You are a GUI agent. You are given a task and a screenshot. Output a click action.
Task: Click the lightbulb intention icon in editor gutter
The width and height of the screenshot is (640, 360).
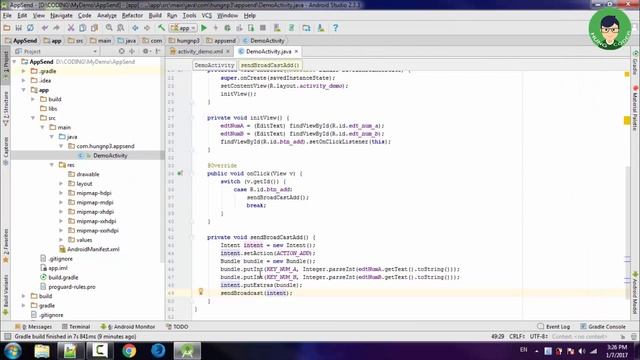[x=201, y=291]
